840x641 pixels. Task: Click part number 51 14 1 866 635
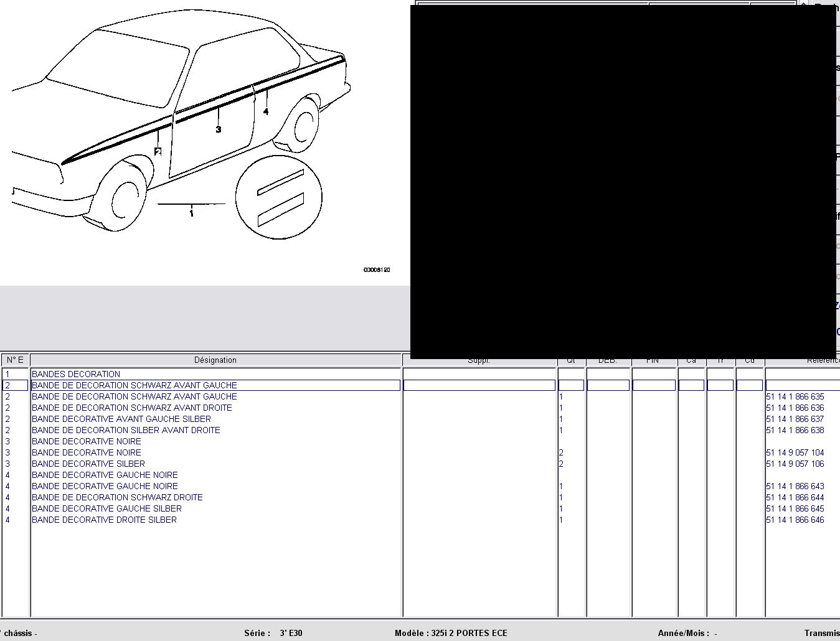[795, 396]
